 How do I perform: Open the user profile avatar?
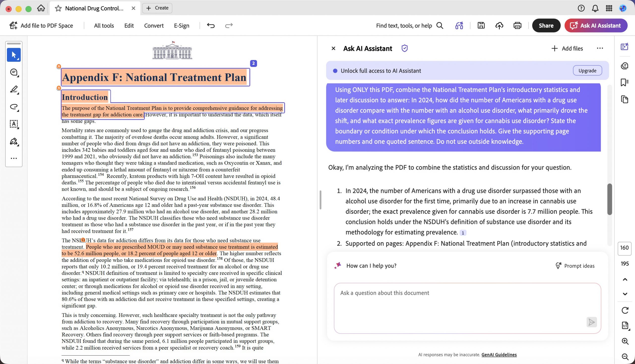pos(623,8)
